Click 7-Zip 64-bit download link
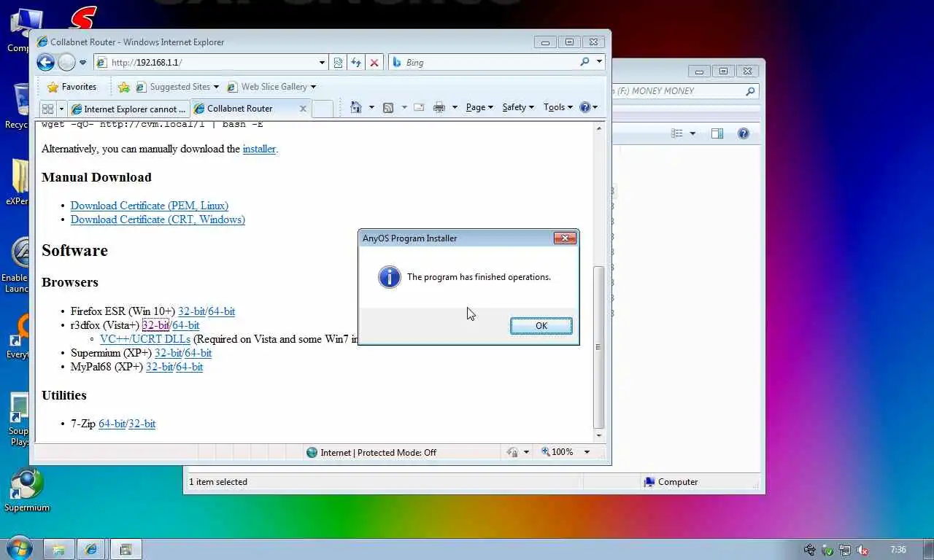934x560 pixels. [112, 424]
